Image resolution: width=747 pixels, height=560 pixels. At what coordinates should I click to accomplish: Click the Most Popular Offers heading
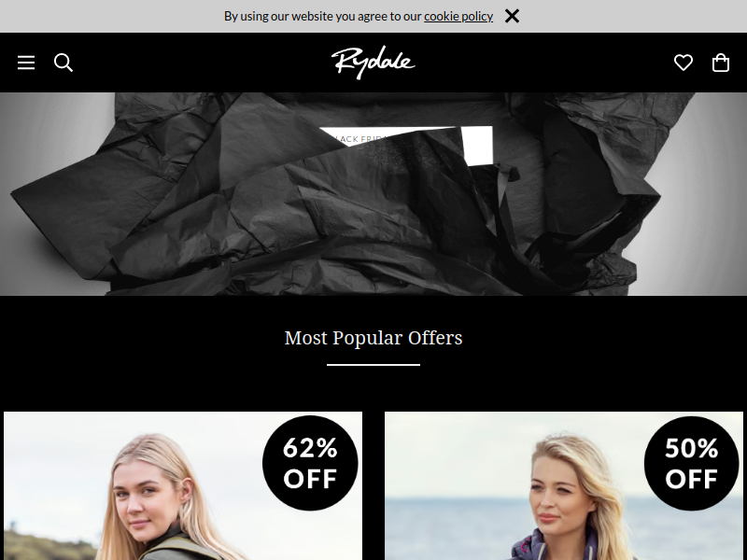tap(373, 338)
